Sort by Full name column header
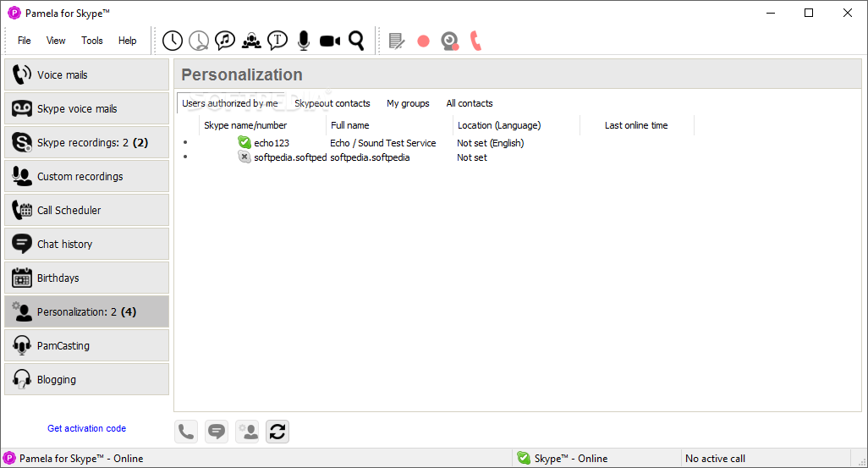This screenshot has width=868, height=468. coord(389,125)
